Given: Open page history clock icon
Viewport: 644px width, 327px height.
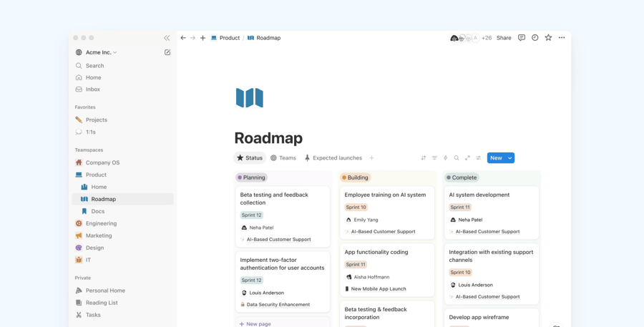Looking at the screenshot, I should (x=535, y=38).
